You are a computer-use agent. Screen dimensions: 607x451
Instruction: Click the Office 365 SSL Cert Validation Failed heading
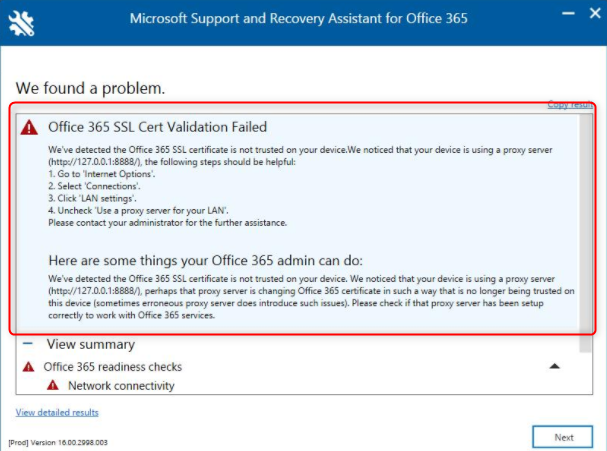pos(158,127)
